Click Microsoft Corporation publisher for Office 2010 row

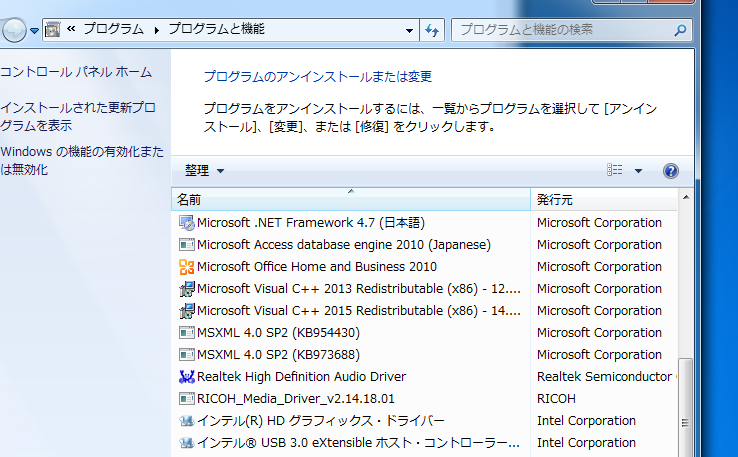pyautogui.click(x=599, y=267)
